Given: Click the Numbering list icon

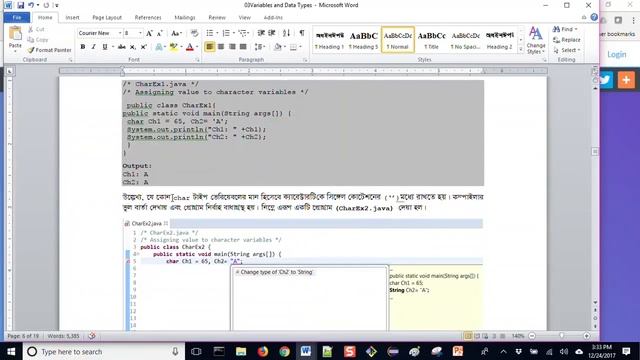Looking at the screenshot, I should point(226,33).
